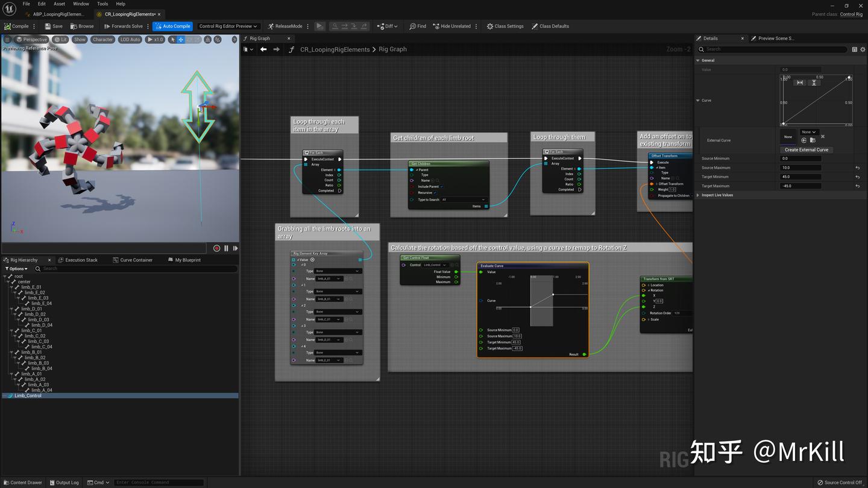Image resolution: width=868 pixels, height=488 pixels.
Task: Collapse the General section in Details
Action: (x=698, y=60)
